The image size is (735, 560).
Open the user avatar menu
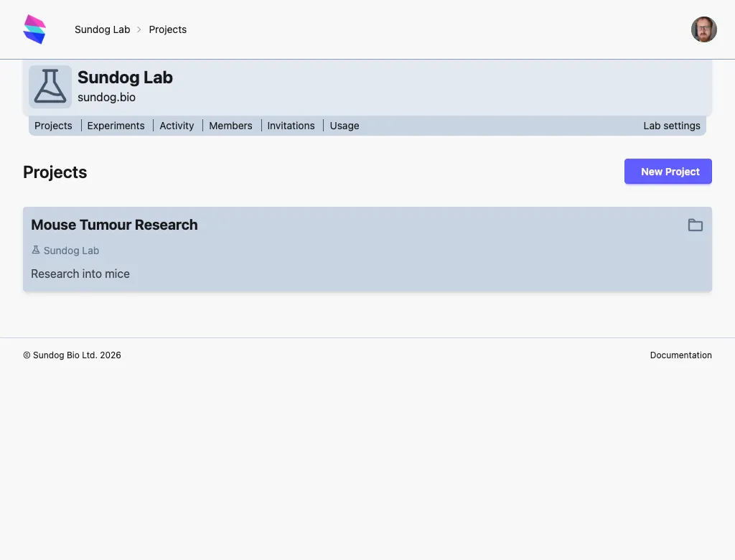click(704, 29)
